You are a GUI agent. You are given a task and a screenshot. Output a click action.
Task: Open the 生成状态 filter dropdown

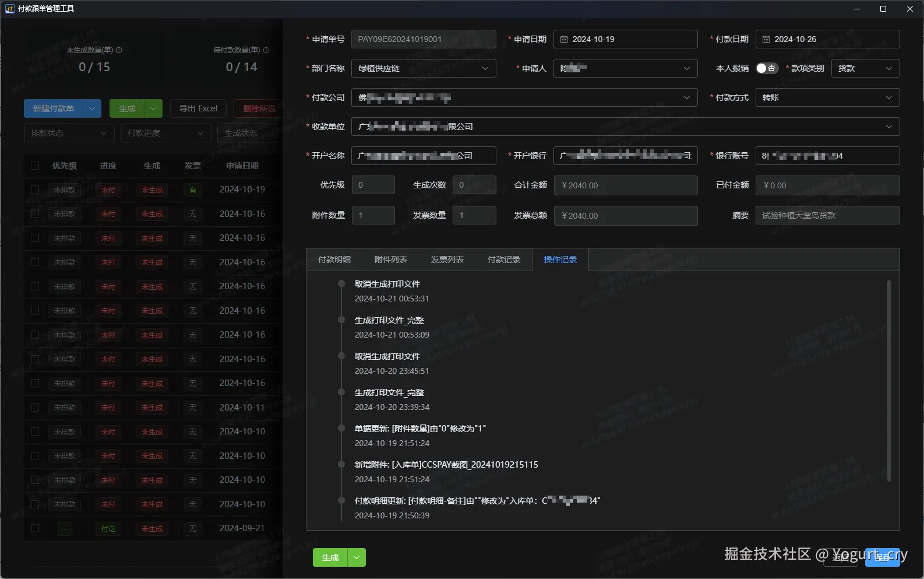(x=249, y=133)
